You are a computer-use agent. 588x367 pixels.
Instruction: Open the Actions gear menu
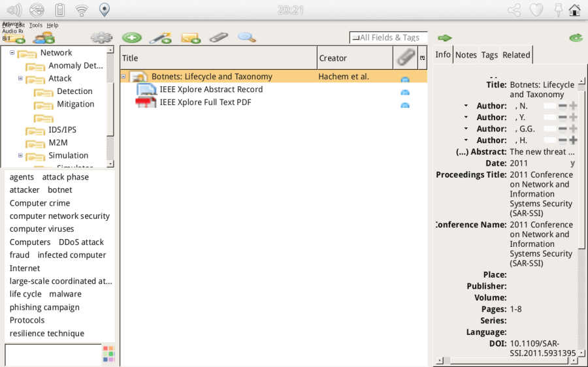101,38
